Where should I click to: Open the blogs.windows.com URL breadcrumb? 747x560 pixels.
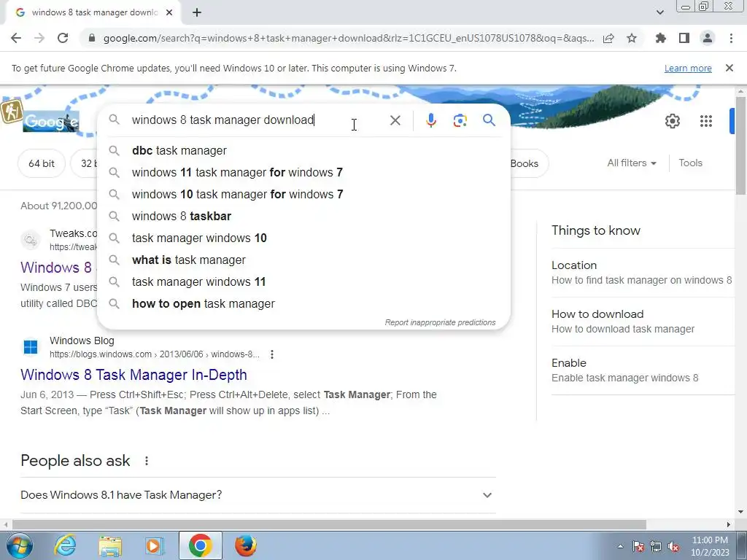click(155, 354)
